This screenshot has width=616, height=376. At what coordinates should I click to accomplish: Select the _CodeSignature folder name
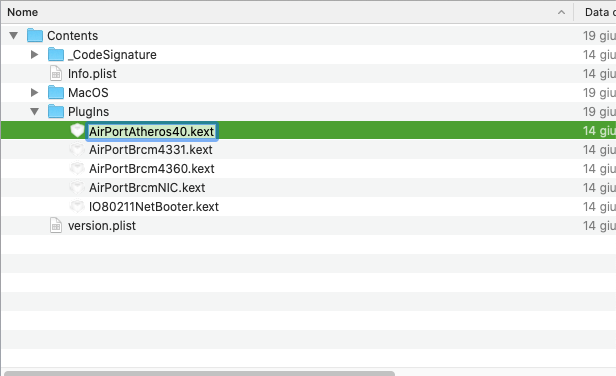tap(112, 55)
